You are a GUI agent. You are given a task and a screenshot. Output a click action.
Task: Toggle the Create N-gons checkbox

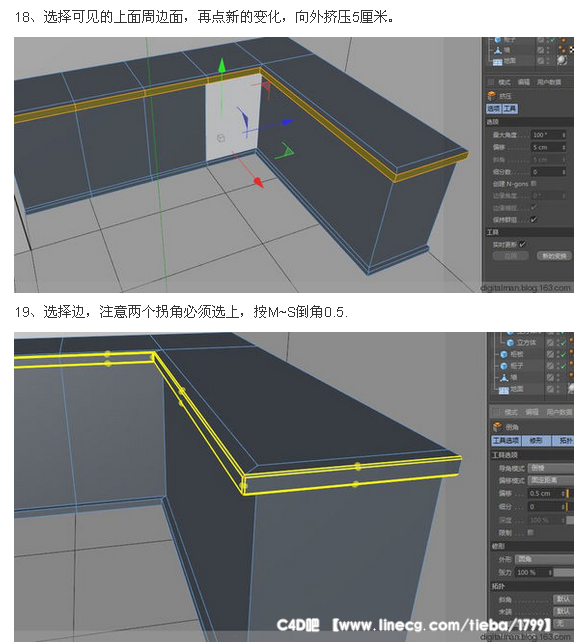[x=533, y=184]
